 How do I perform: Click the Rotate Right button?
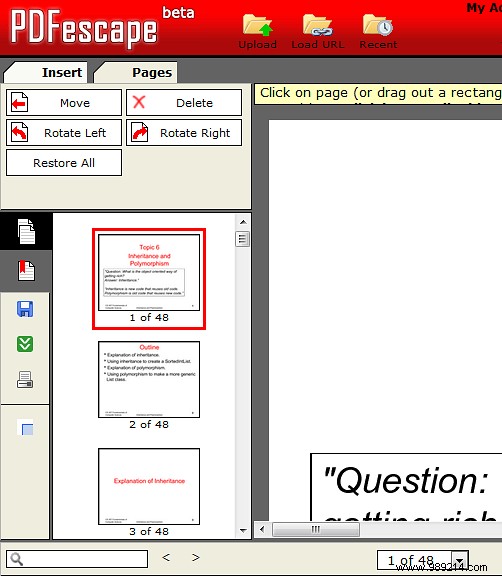[184, 133]
